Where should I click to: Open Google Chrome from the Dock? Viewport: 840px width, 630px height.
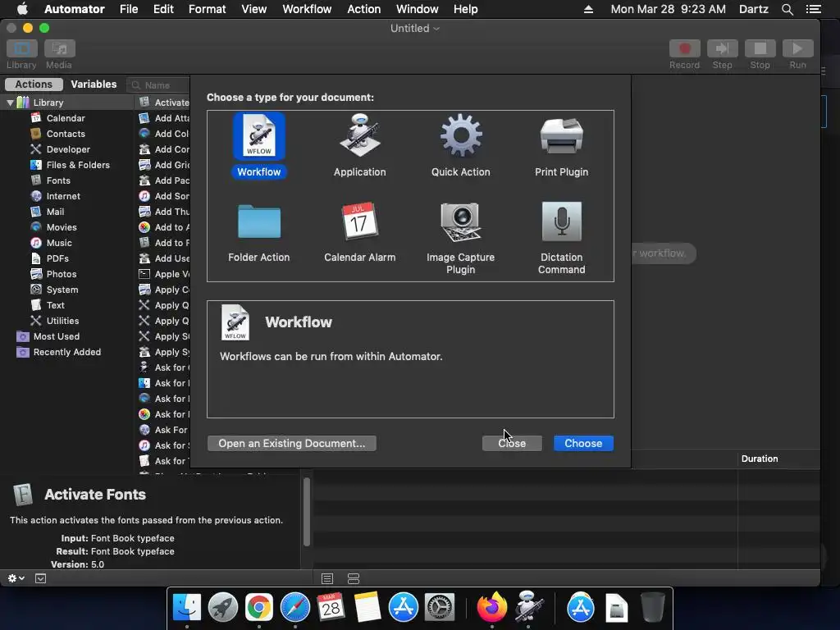(x=258, y=608)
